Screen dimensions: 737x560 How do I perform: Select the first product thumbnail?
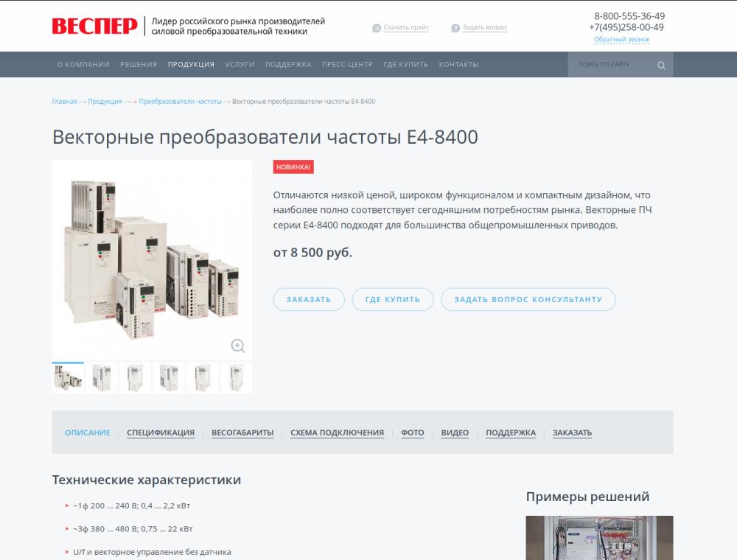point(68,378)
